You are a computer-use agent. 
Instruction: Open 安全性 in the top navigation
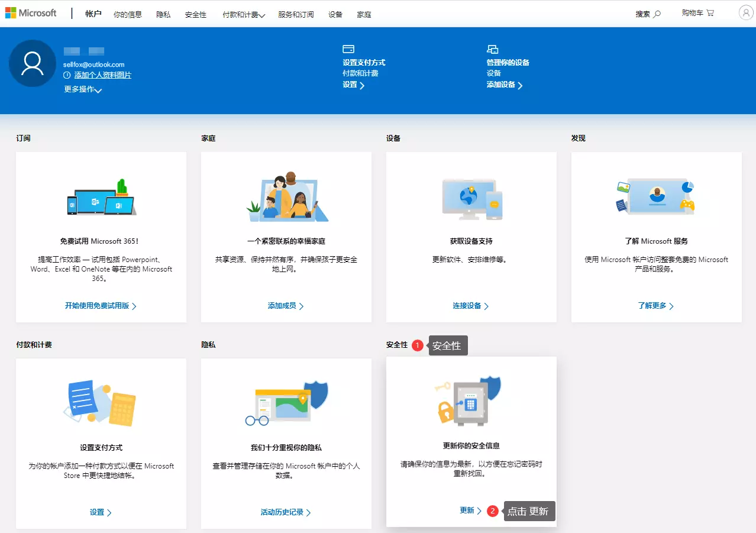coord(196,15)
